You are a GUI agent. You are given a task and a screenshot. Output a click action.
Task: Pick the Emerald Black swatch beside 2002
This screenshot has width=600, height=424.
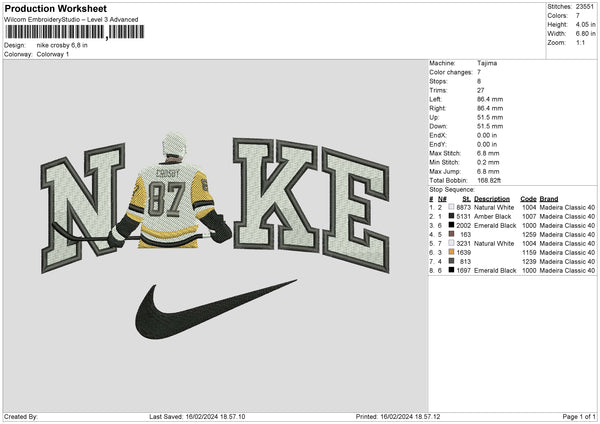pos(451,225)
